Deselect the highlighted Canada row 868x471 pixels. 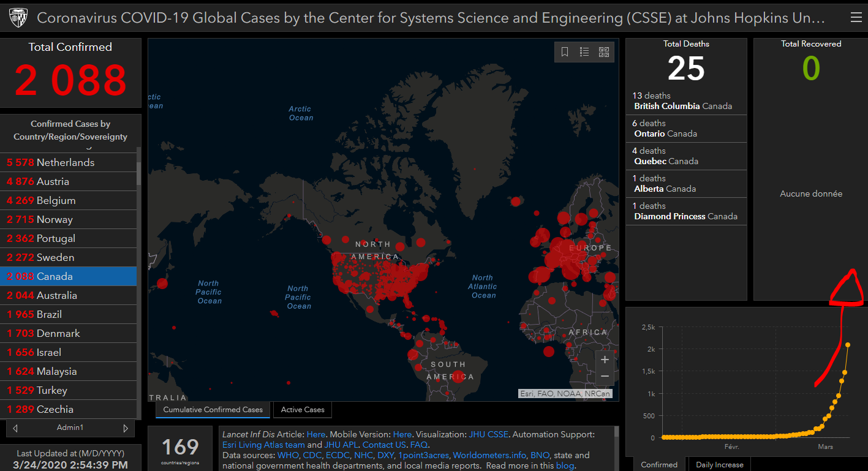coord(68,276)
